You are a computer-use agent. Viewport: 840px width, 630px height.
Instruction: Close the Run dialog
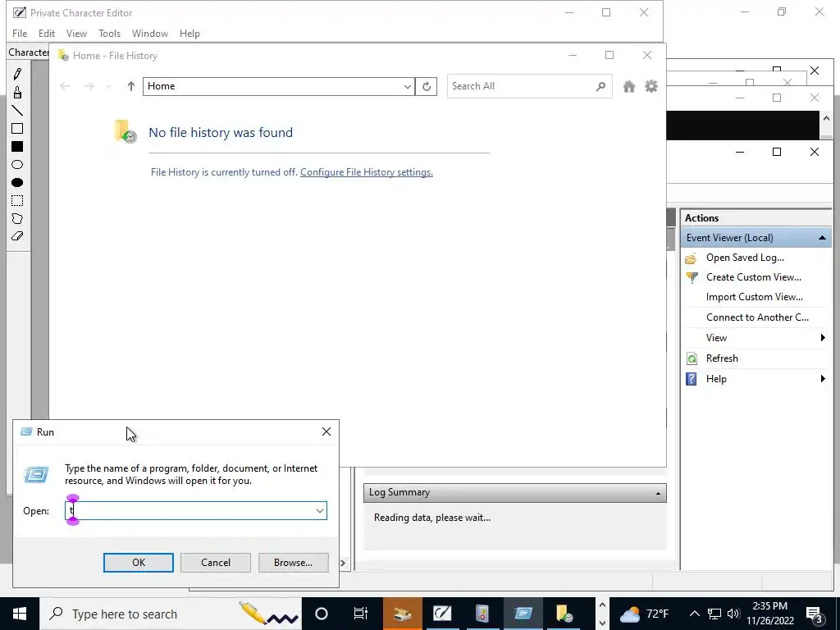tap(326, 431)
